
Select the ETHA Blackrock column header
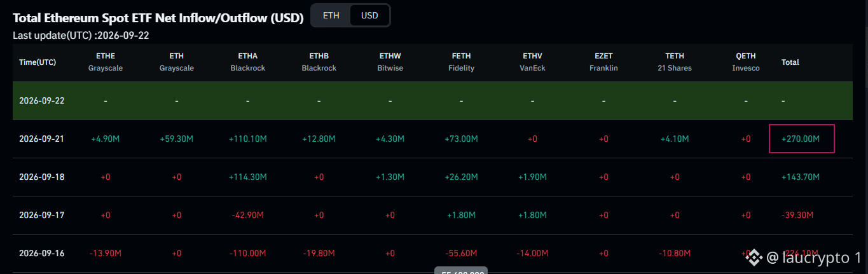pos(248,62)
